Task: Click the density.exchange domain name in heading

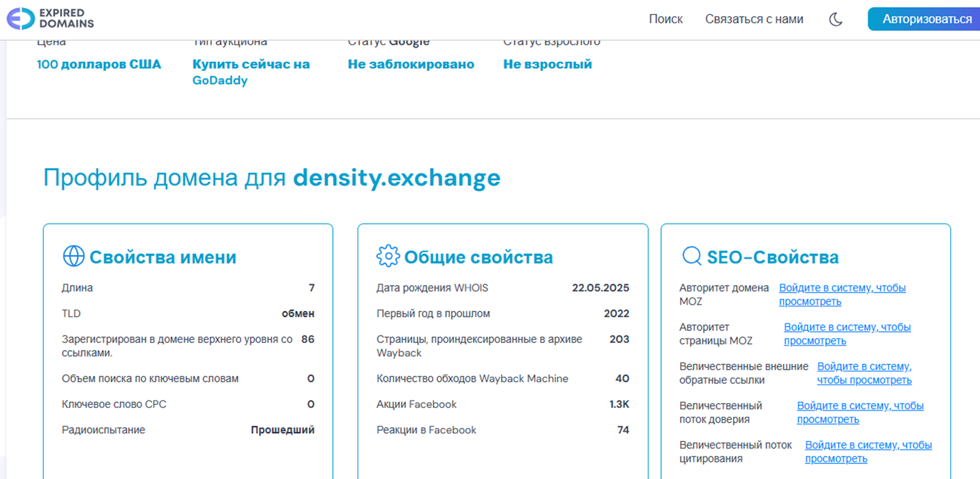Action: point(396,178)
